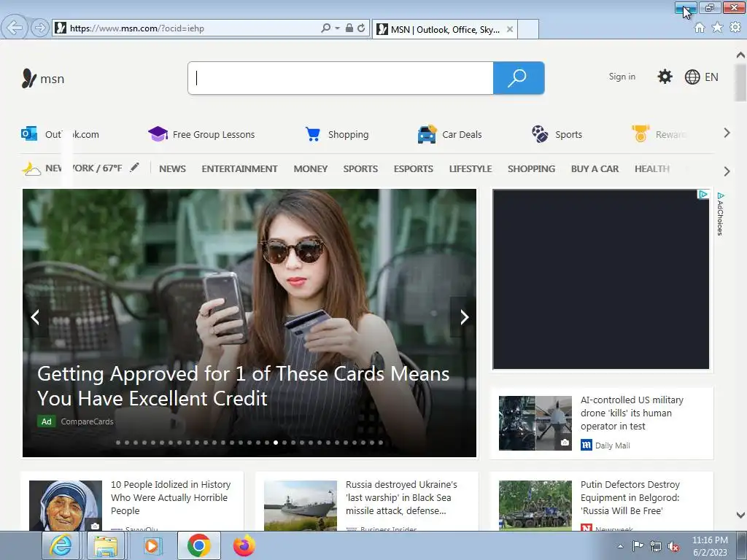Open the HEALTH menu item
Viewport: 747px width, 560px height.
[x=652, y=168]
